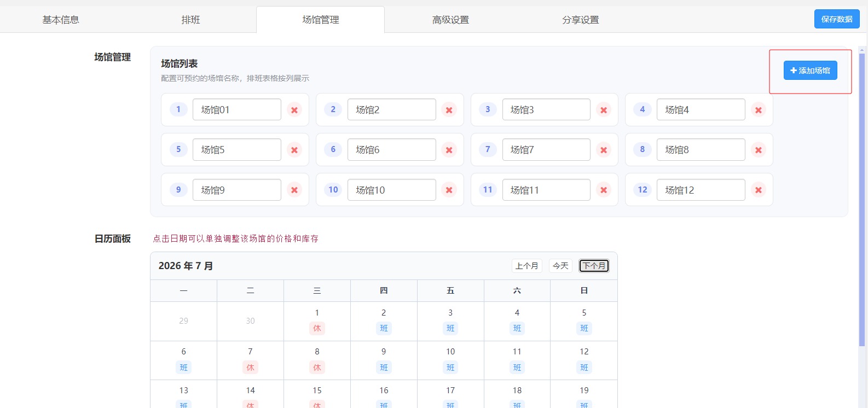Screen dimensions: 868x408
Task: Open the 分享设置 tab
Action: click(x=581, y=20)
